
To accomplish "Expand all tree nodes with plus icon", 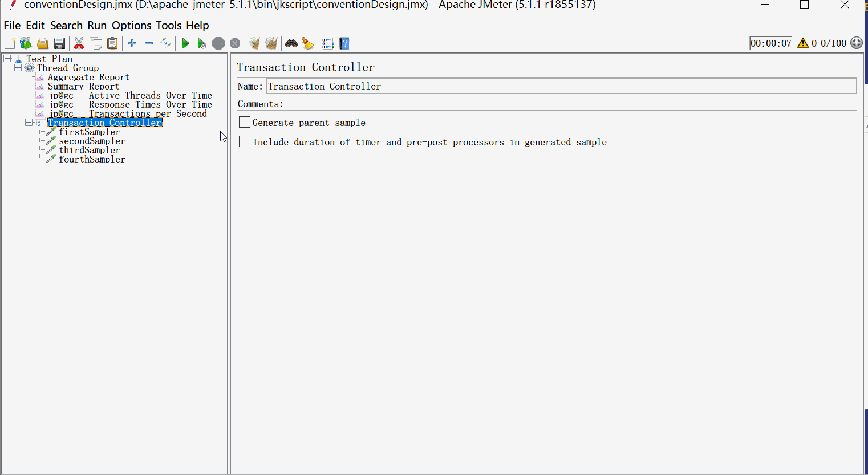I will coord(132,43).
